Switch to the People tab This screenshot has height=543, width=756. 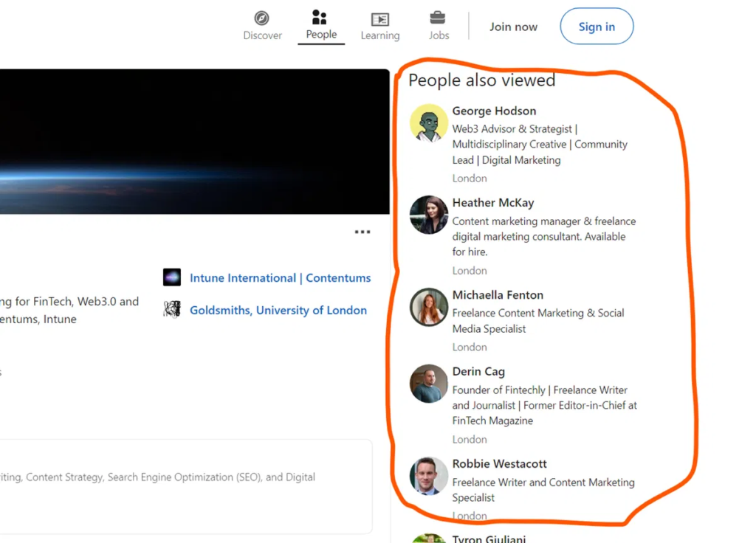[x=320, y=27]
